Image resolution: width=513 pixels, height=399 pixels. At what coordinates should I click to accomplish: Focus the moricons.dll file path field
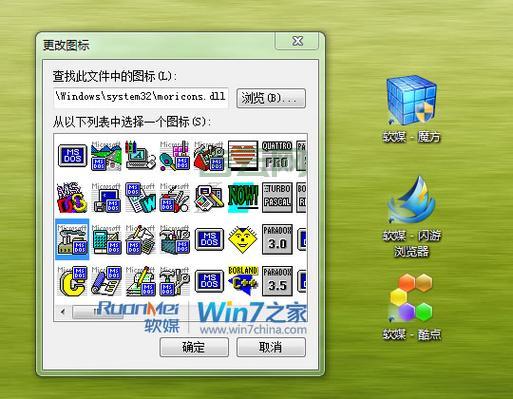141,97
